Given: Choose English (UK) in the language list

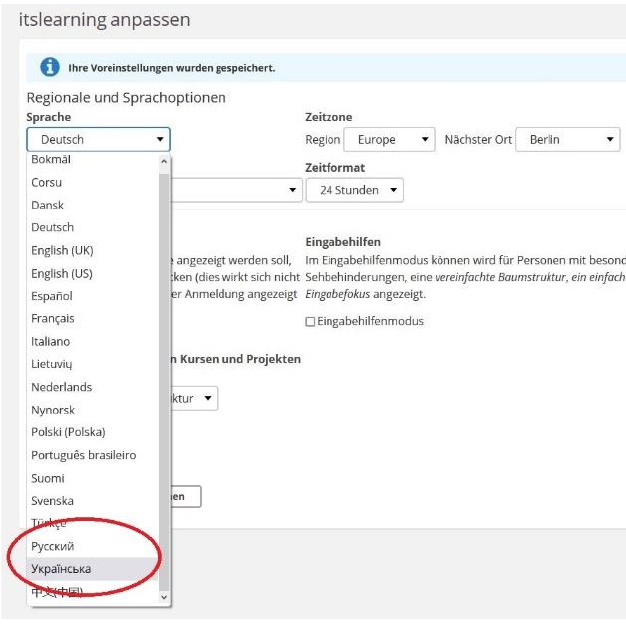Looking at the screenshot, I should click(x=62, y=250).
